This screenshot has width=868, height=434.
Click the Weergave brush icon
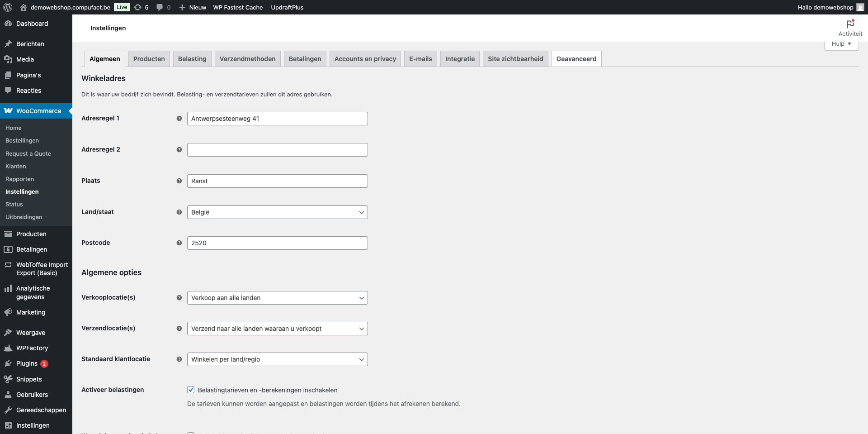(x=8, y=333)
